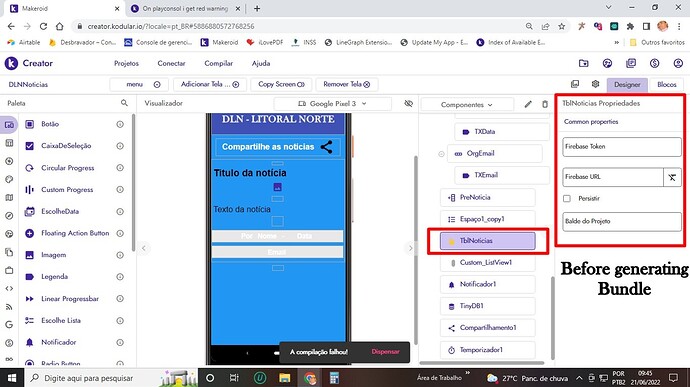The image size is (690, 387).
Task: Switch to the Designer view
Action: tap(627, 85)
